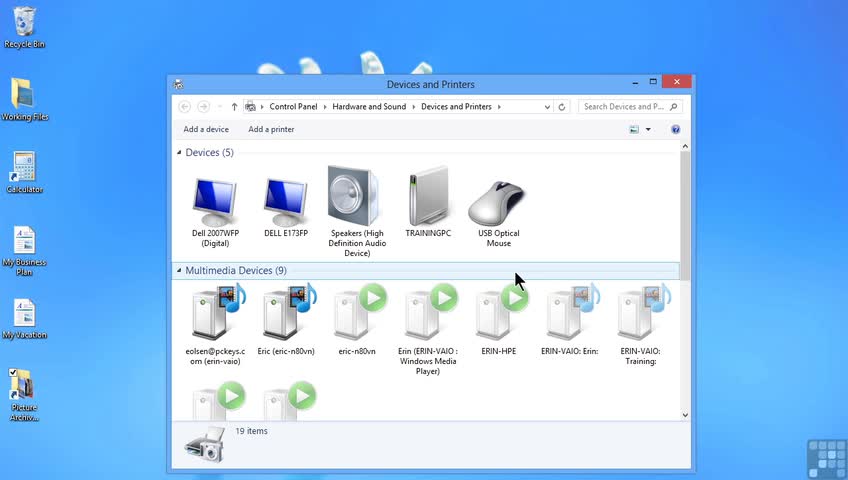Collapse the Multimedia Devices (9) group
The image size is (848, 480).
(179, 270)
